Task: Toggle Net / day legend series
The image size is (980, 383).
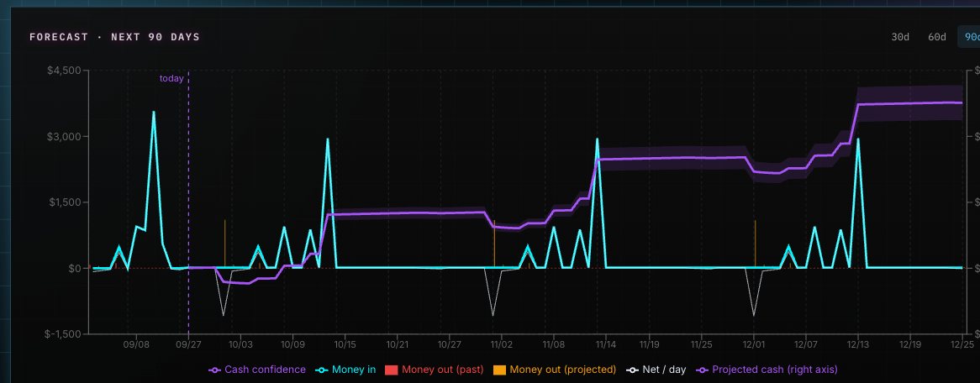Action: tap(656, 370)
